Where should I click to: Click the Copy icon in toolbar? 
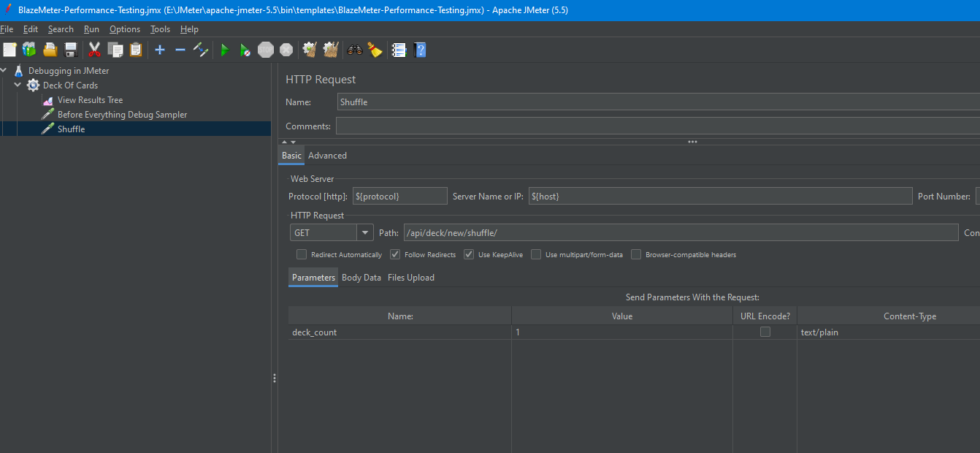[x=115, y=50]
